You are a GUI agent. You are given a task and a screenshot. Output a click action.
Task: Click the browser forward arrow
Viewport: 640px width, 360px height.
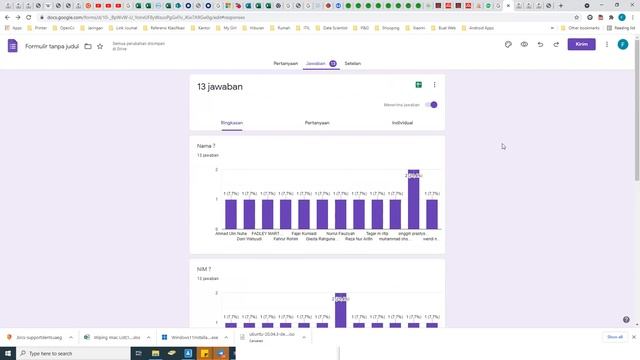18,18
